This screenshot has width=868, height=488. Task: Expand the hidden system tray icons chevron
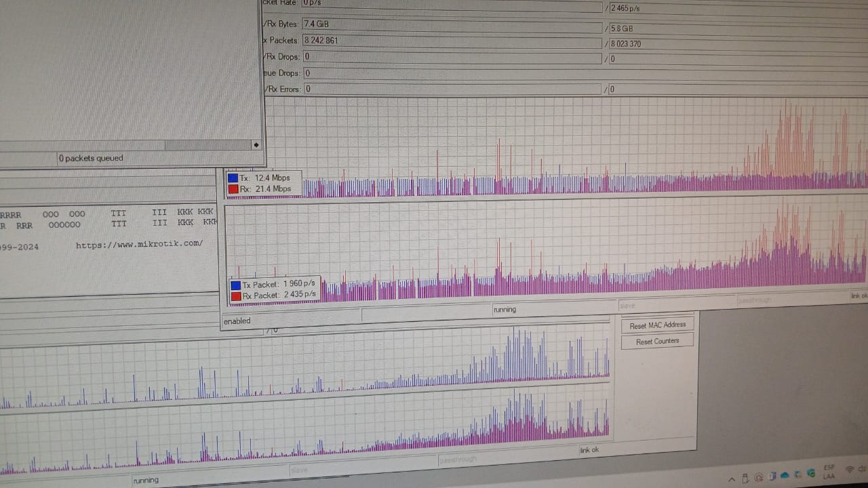pyautogui.click(x=732, y=479)
